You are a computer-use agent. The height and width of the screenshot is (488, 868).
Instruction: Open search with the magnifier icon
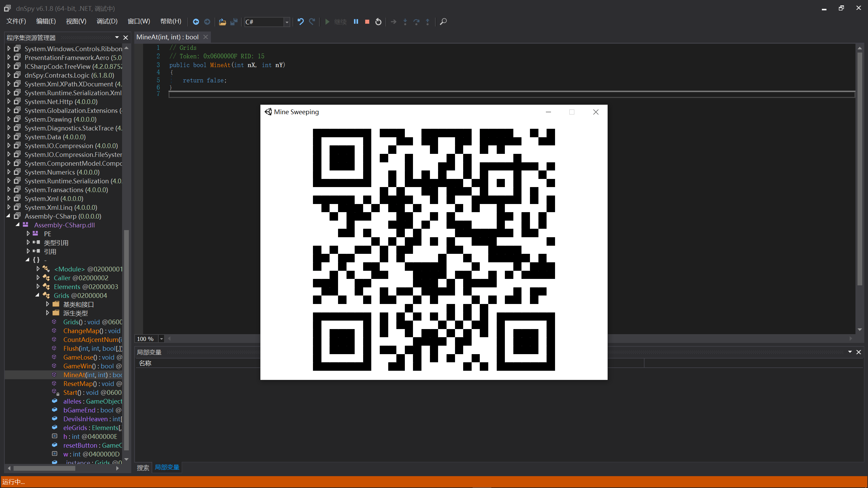[x=443, y=22]
